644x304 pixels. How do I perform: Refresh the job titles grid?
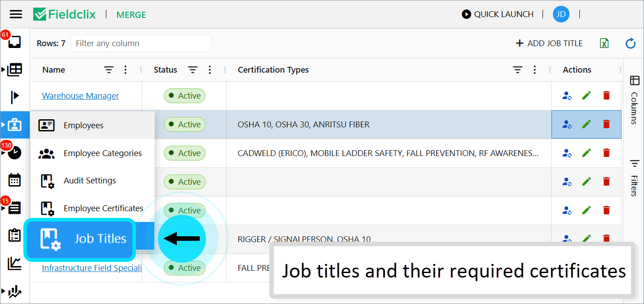pyautogui.click(x=631, y=43)
